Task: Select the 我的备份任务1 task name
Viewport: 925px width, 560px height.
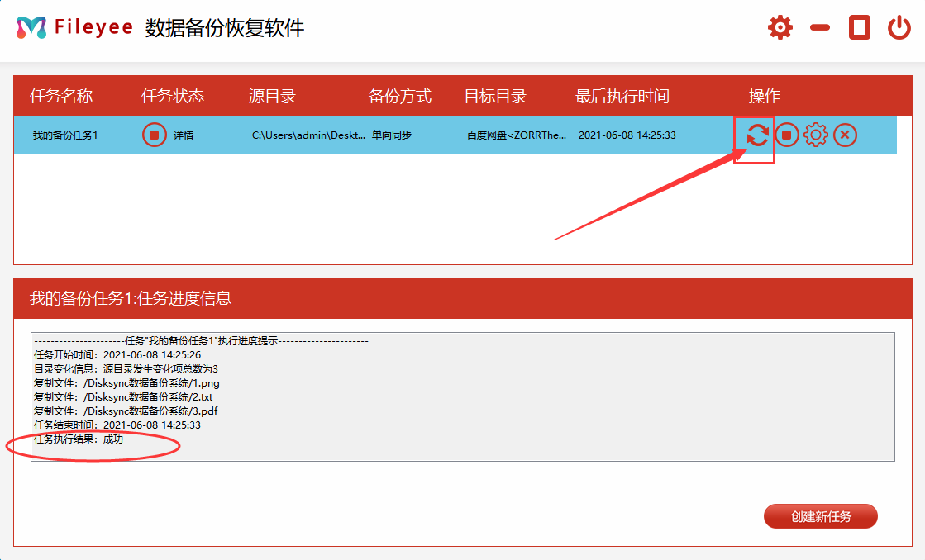Action: pos(65,135)
